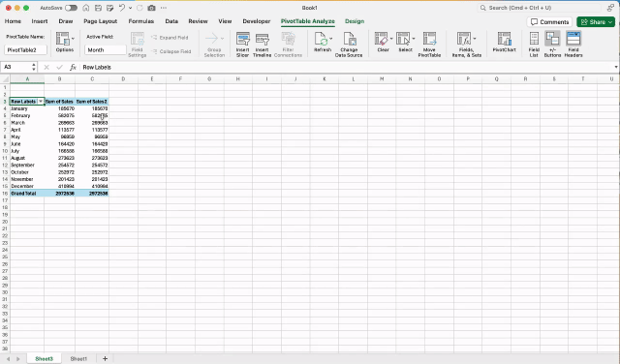Screen dimensions: 620x364
Task: Click the Redo icon
Action: [x=139, y=8]
